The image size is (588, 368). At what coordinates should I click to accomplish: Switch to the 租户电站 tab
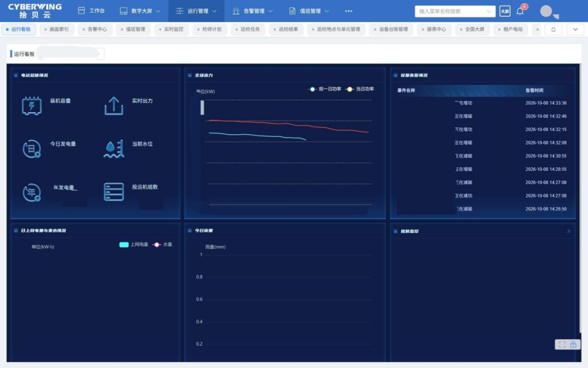pos(511,29)
